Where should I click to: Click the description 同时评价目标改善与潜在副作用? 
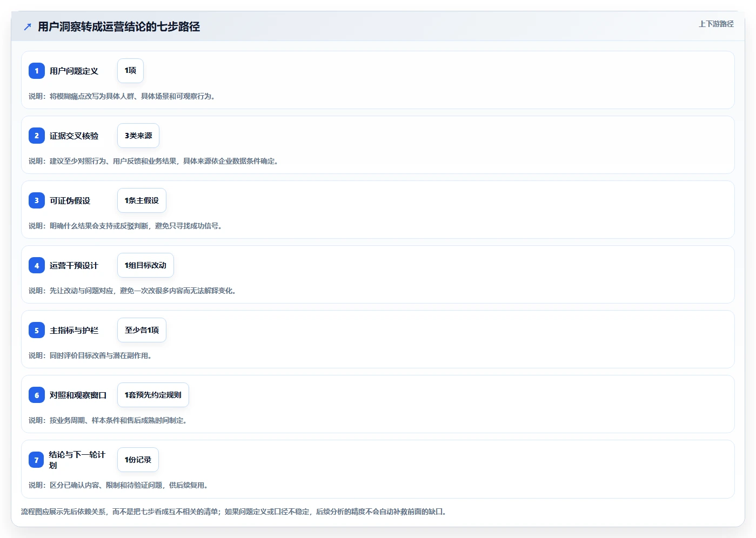pyautogui.click(x=90, y=355)
